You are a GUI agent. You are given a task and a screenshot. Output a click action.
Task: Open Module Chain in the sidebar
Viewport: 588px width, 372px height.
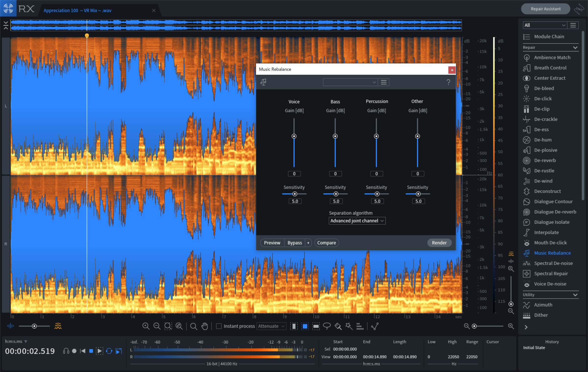[549, 36]
